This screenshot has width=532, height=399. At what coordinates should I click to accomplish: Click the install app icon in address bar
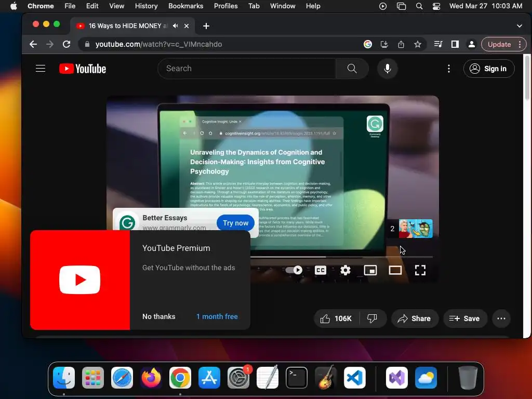tap(384, 44)
